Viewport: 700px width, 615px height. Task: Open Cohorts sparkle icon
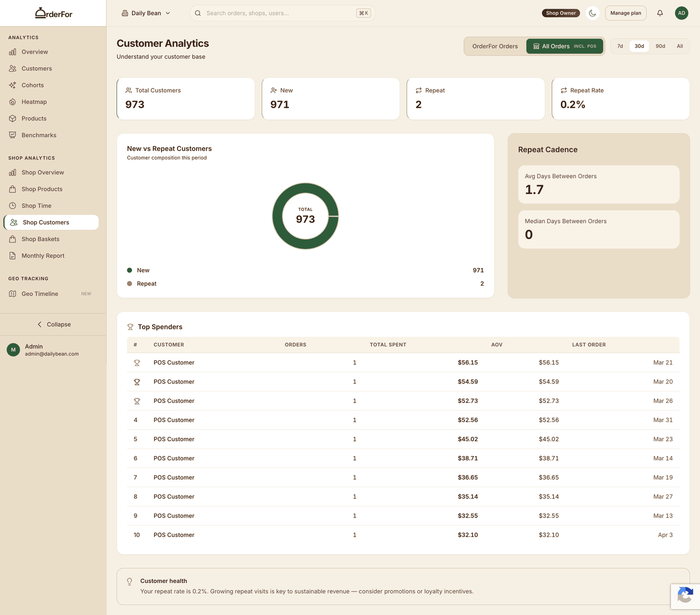12,85
